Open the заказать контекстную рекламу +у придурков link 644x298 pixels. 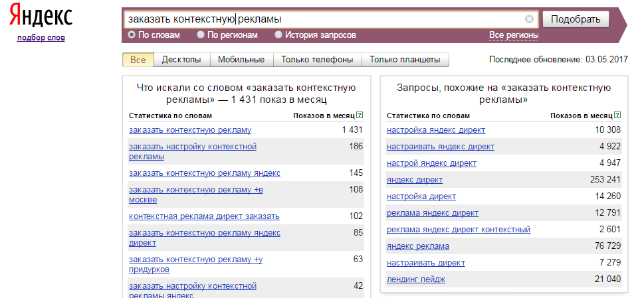click(x=195, y=264)
